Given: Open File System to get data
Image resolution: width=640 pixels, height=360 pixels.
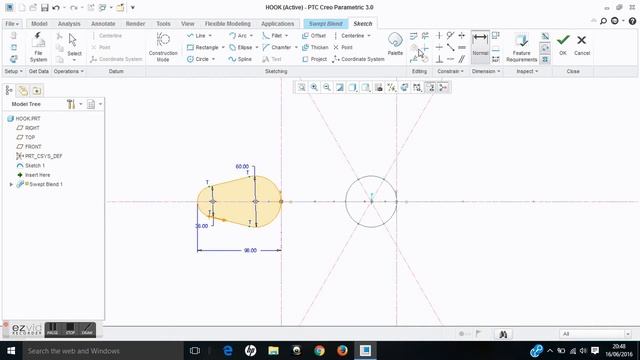Looking at the screenshot, I should coord(38,47).
